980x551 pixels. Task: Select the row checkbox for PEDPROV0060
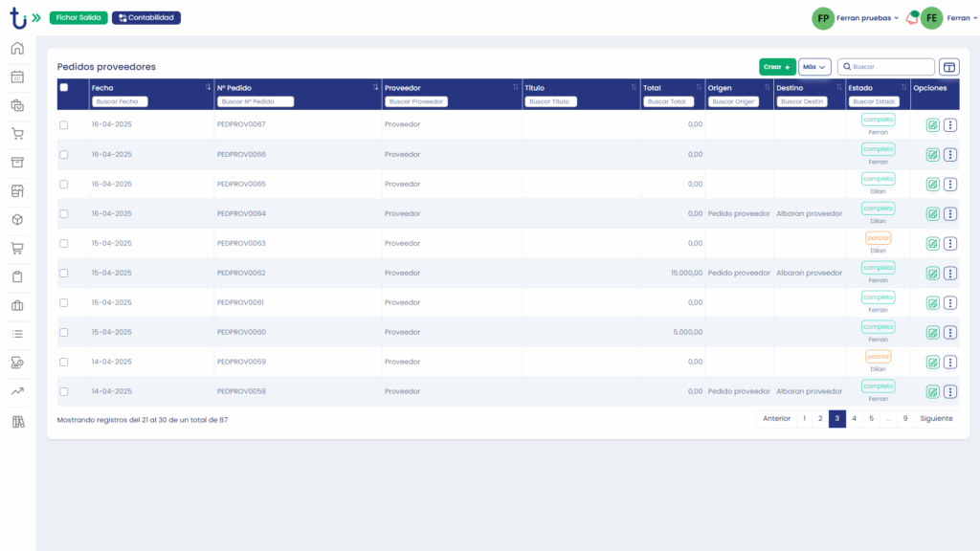(64, 333)
